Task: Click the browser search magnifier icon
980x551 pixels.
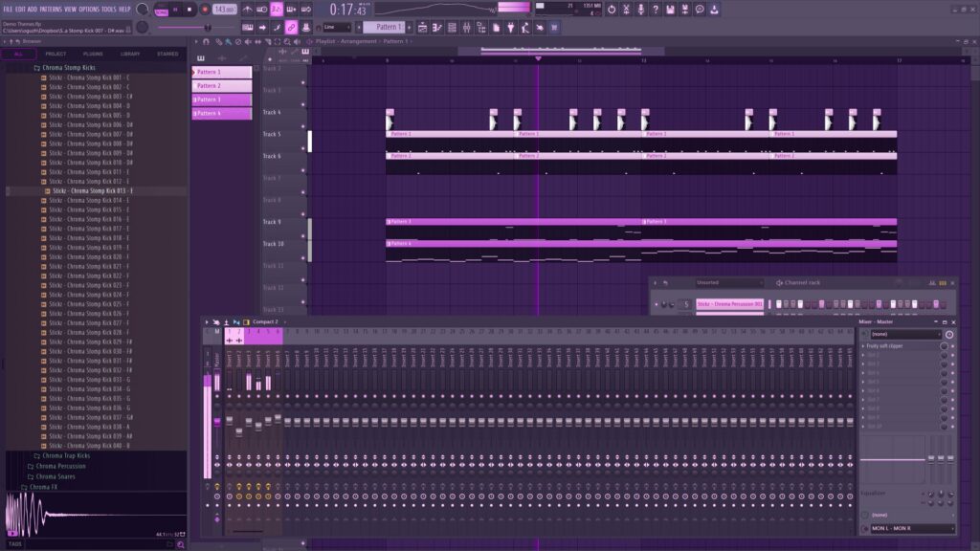Action: point(181,544)
